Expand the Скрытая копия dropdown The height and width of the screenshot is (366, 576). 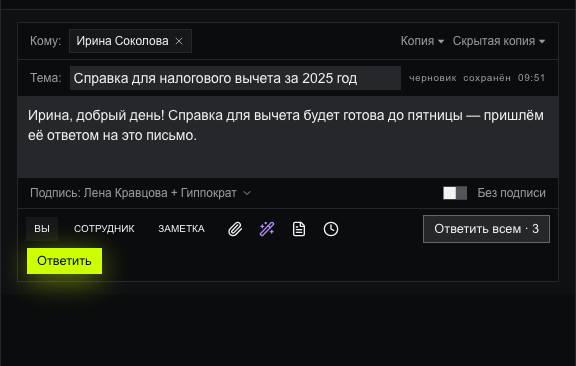(x=499, y=41)
